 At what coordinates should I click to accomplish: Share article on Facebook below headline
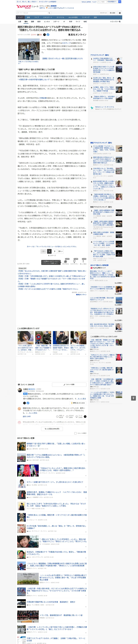(x=48, y=35)
